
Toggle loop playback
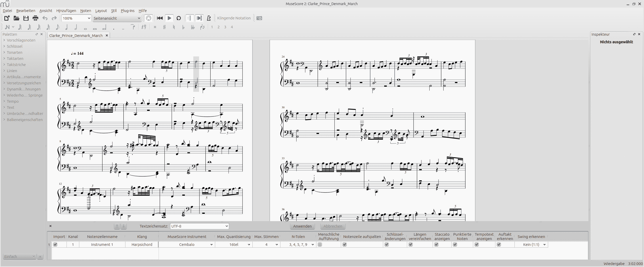[179, 18]
